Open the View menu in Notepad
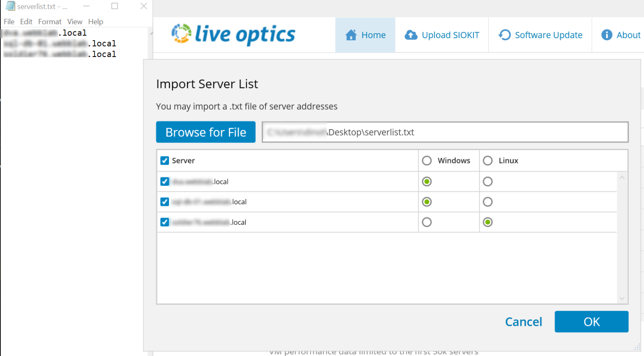644x356 pixels. (75, 21)
